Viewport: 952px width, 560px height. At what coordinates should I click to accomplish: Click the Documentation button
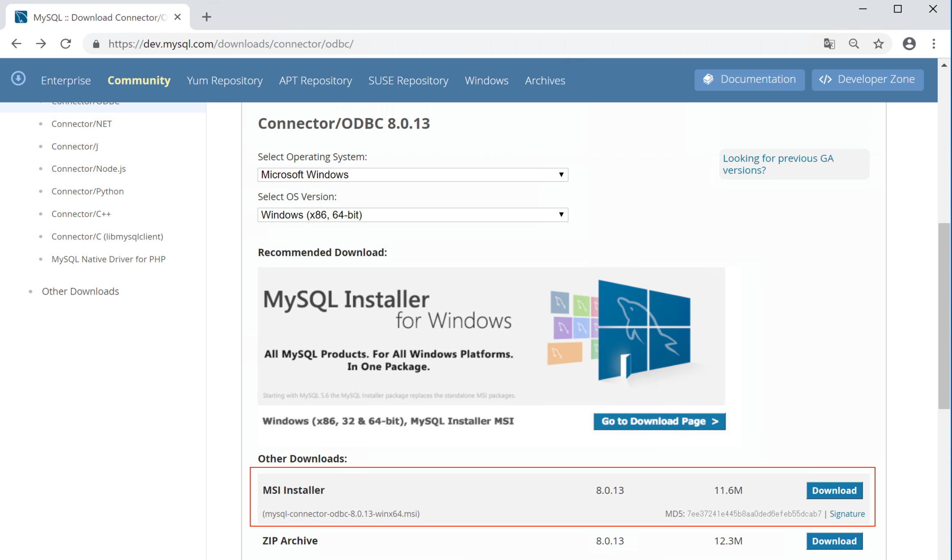coord(749,80)
